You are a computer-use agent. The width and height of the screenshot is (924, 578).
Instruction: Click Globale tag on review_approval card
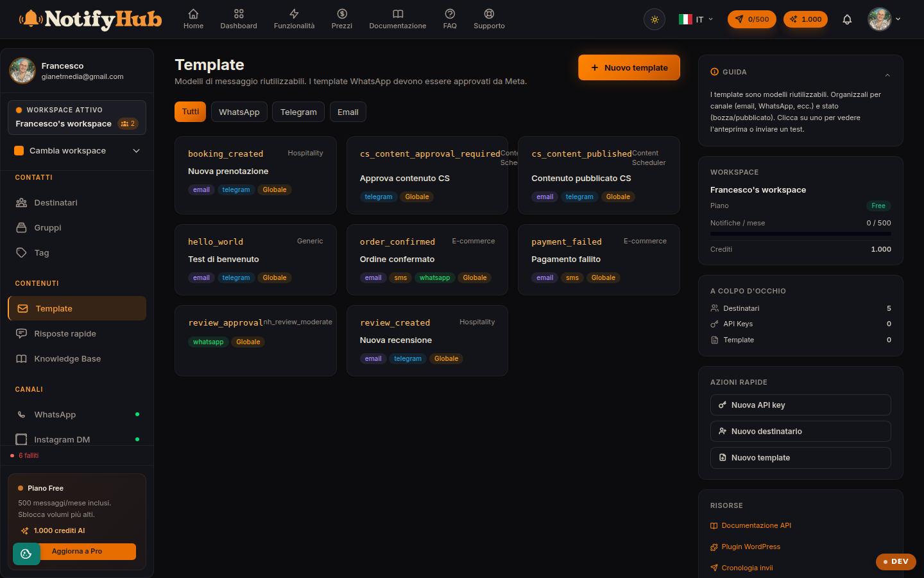pyautogui.click(x=248, y=342)
